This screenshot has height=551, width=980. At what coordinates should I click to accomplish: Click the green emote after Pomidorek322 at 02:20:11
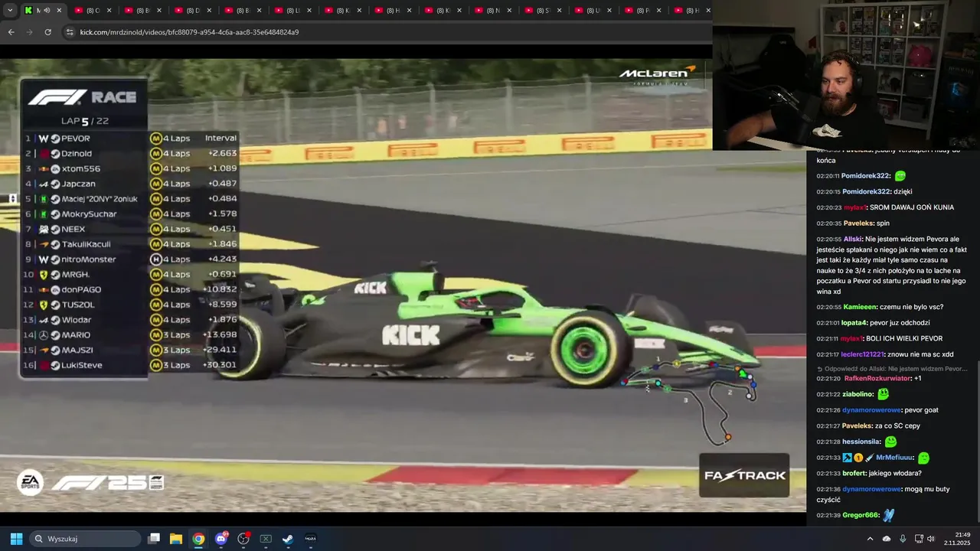pos(900,176)
